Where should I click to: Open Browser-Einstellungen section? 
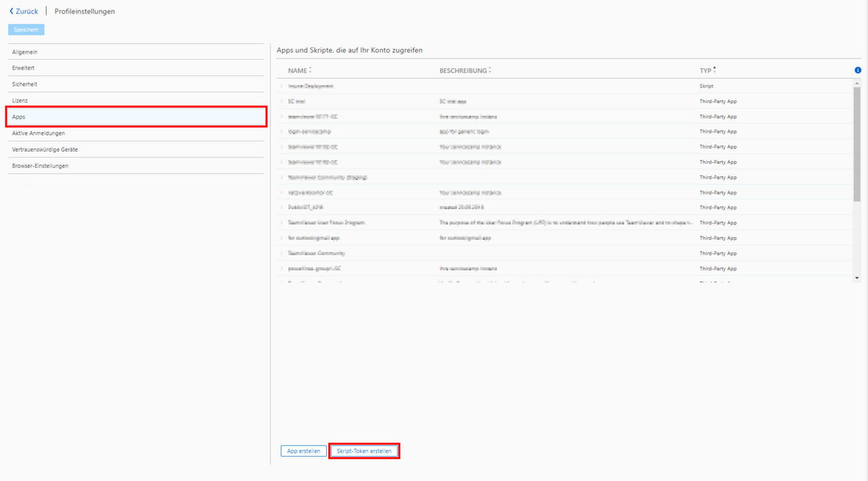136,165
